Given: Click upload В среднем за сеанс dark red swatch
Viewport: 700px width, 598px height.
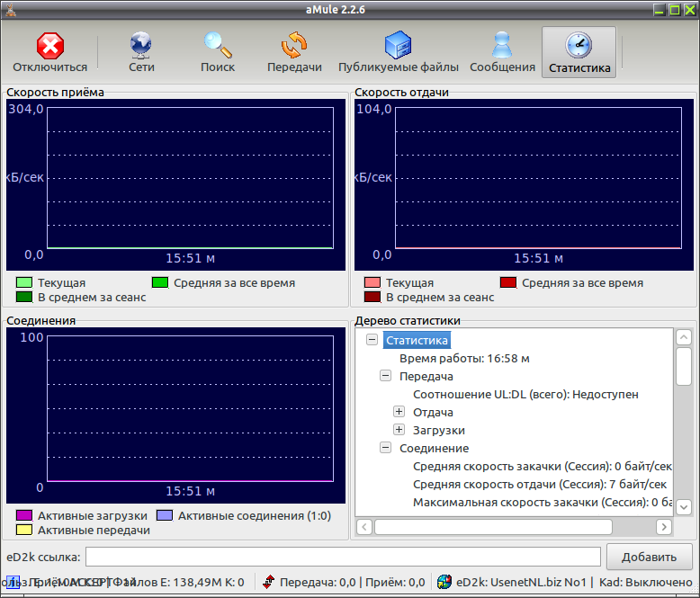Looking at the screenshot, I should [372, 297].
